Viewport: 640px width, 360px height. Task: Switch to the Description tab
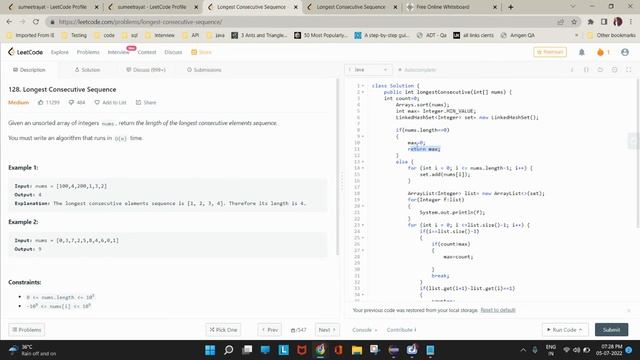pos(29,70)
